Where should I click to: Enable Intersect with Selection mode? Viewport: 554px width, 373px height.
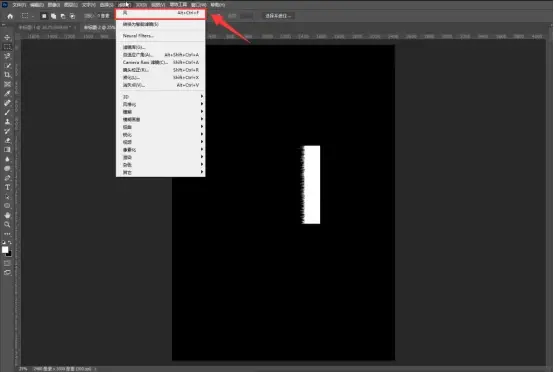pos(72,16)
